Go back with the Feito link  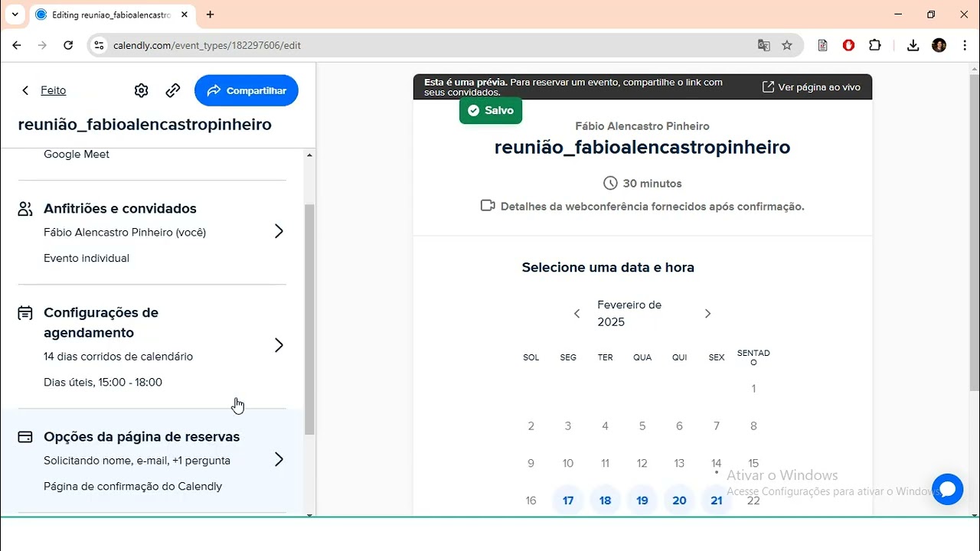point(54,90)
